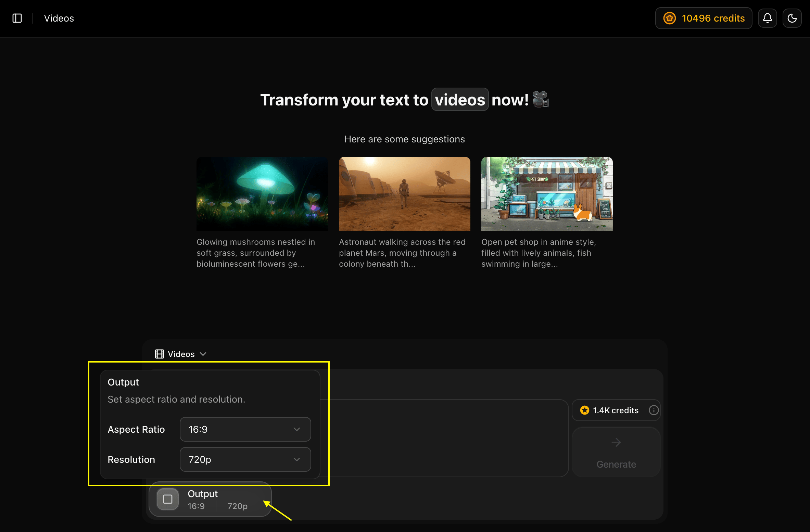Click the Aspect Ratio label

tap(136, 429)
